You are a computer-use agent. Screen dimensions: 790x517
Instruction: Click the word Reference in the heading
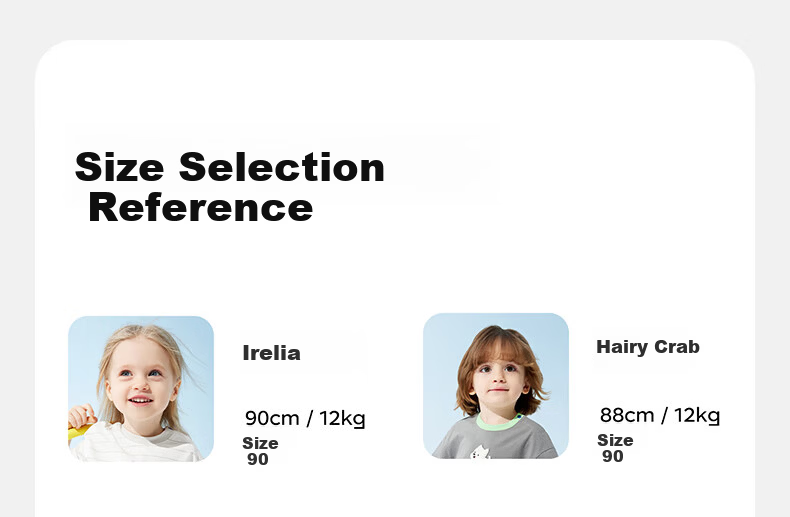point(201,208)
